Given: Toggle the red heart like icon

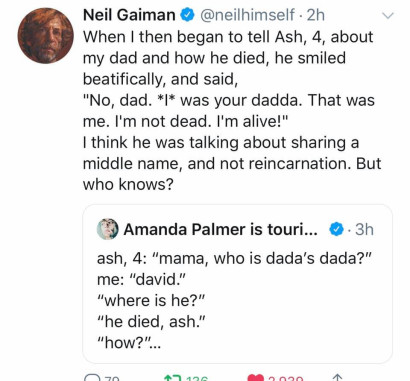Looking at the screenshot, I should (x=255, y=378).
